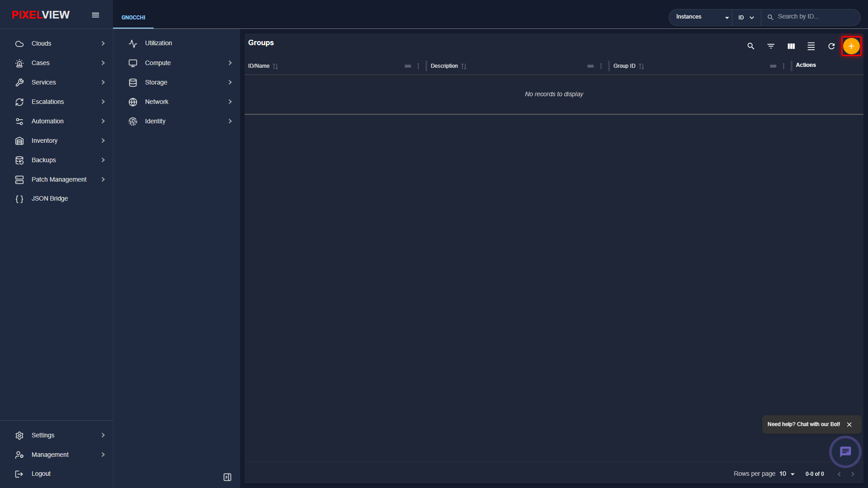Collapse the secondary panel with bottom icon
Viewport: 868px width, 488px height.
[227, 477]
